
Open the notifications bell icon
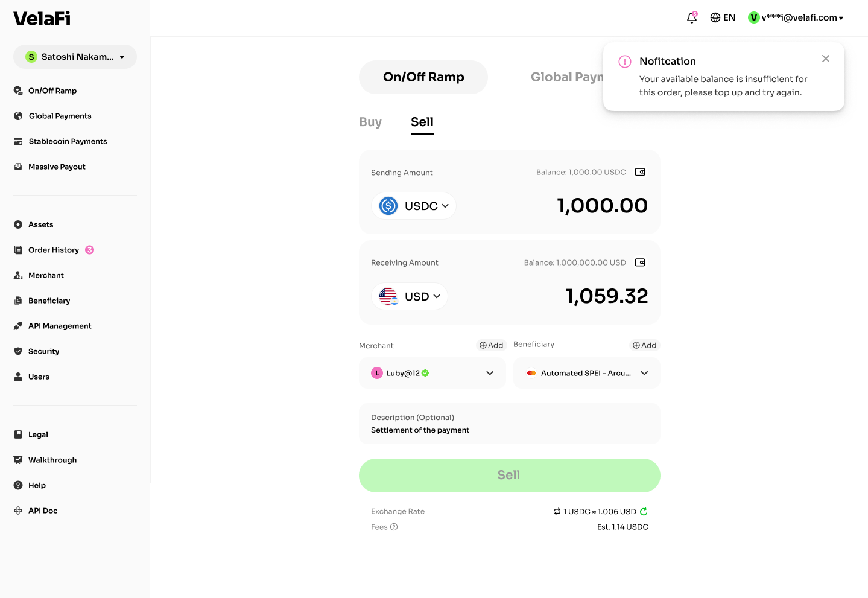point(692,17)
